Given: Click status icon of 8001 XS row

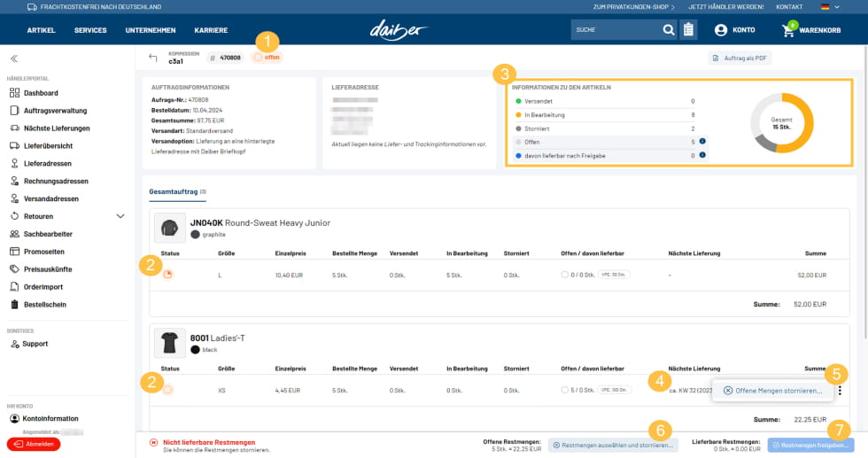Looking at the screenshot, I should (x=167, y=390).
